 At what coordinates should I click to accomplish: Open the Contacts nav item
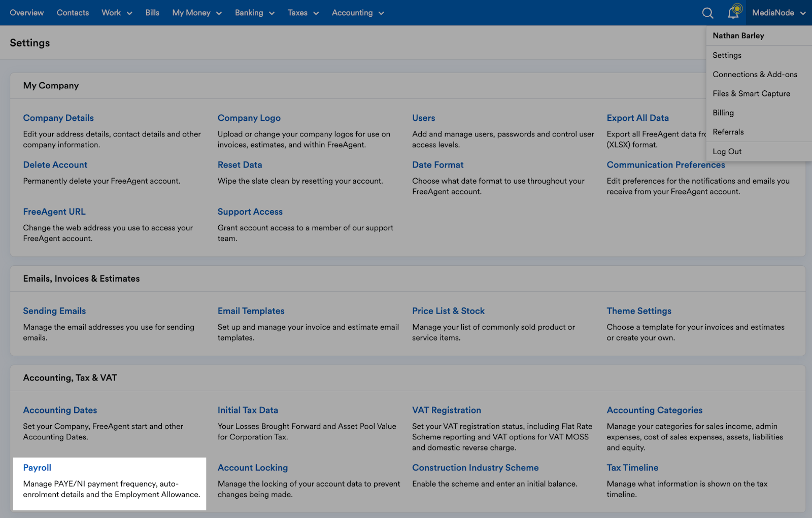point(73,13)
